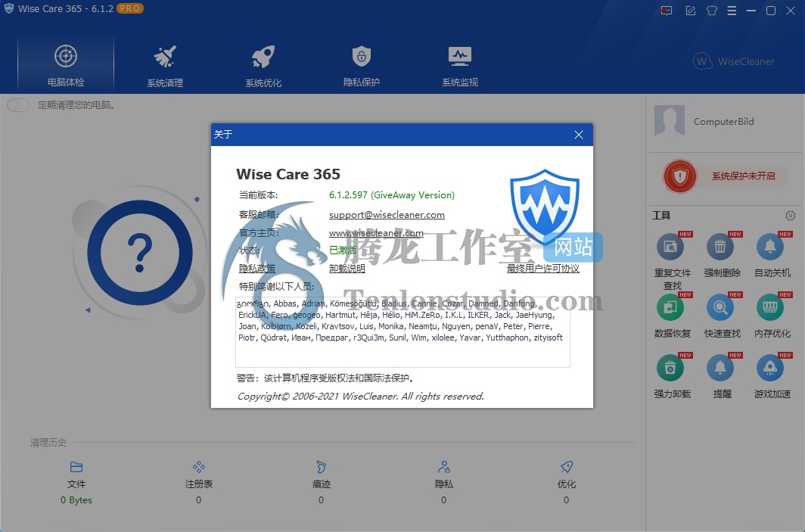Click the 已激活 activated status text
Screen dimensions: 805x532
tap(343, 250)
